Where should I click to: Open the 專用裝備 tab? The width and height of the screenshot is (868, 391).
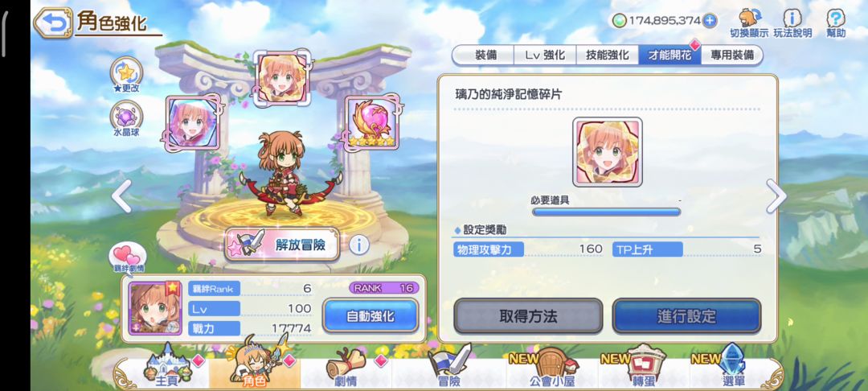(732, 56)
